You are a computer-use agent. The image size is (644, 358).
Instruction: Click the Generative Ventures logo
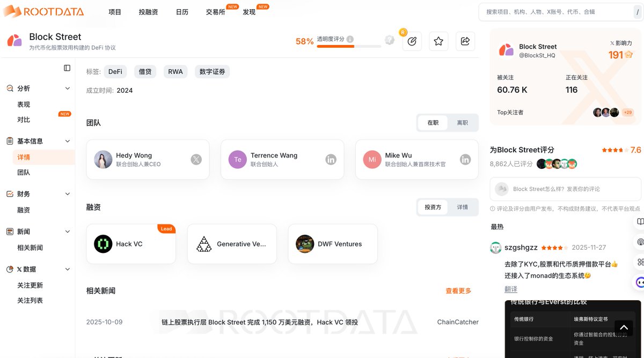tap(204, 244)
